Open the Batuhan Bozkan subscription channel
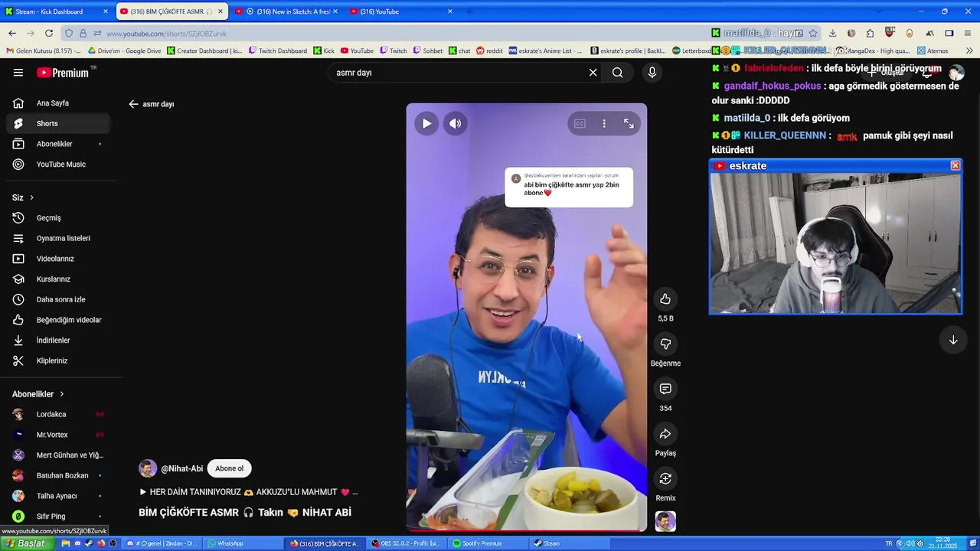980x551 pixels. tap(57, 475)
